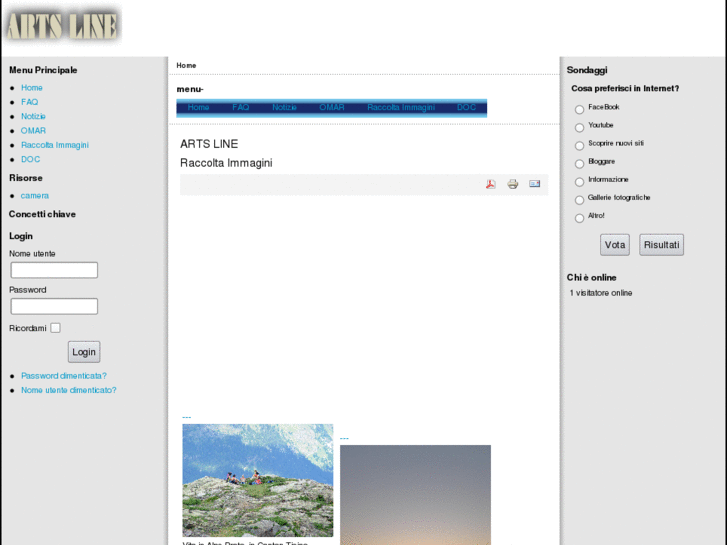Focus the Nome utente input field
The image size is (727, 545).
[x=54, y=270]
